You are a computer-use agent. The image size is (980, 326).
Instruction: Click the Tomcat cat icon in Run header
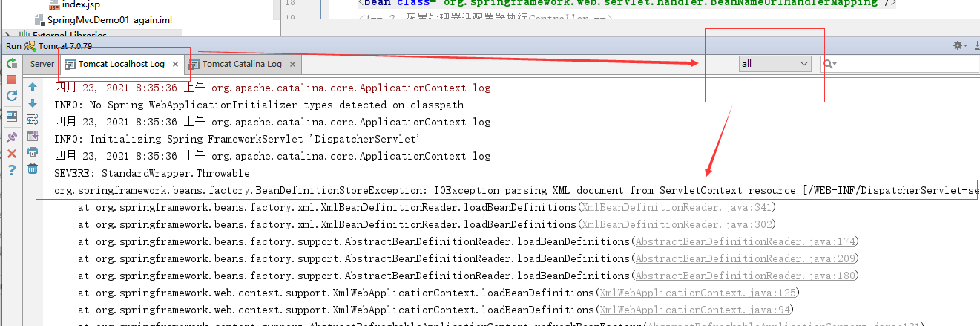point(30,46)
